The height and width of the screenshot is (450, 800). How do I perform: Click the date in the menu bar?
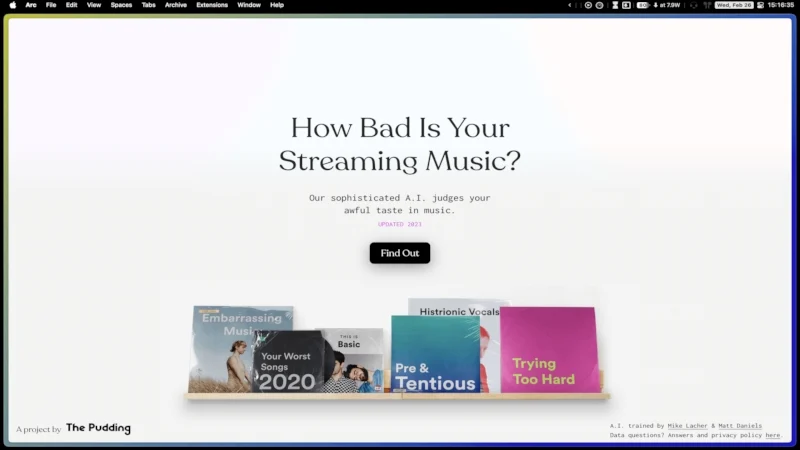click(735, 5)
